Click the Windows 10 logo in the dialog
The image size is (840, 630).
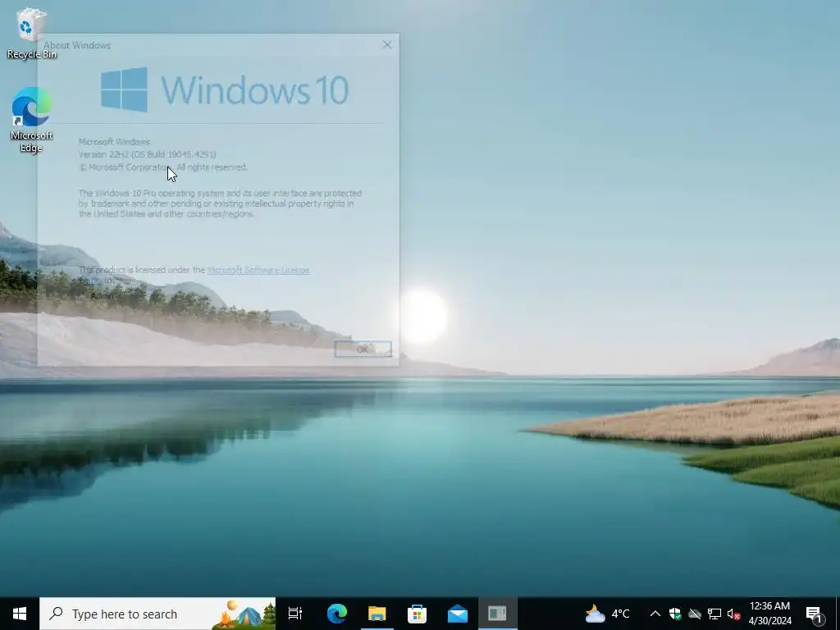[225, 89]
